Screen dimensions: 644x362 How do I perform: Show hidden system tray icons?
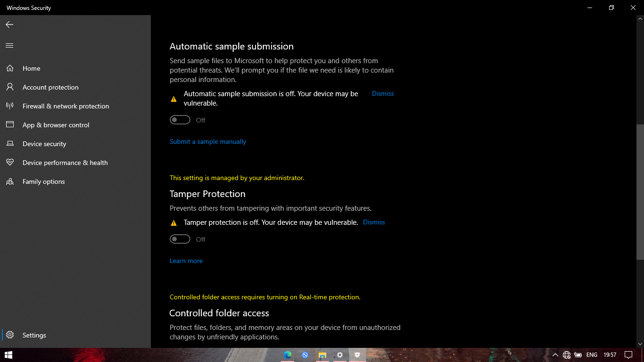[x=555, y=355]
